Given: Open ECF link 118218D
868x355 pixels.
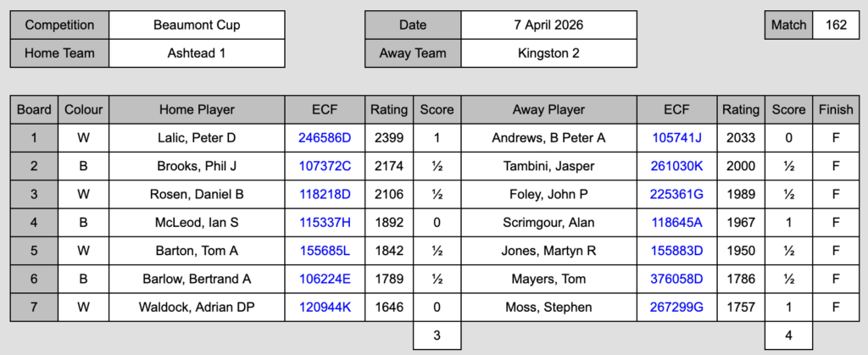Looking at the screenshot, I should coord(325,195).
